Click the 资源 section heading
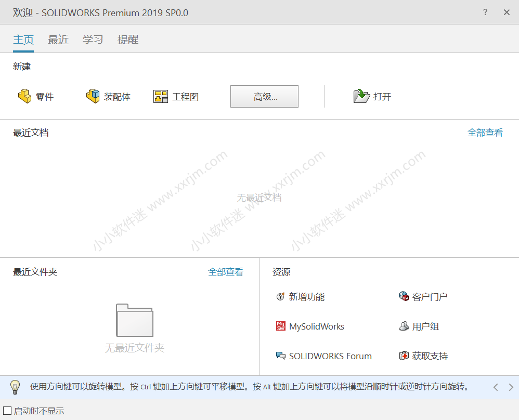Image resolution: width=519 pixels, height=420 pixels. (x=281, y=272)
